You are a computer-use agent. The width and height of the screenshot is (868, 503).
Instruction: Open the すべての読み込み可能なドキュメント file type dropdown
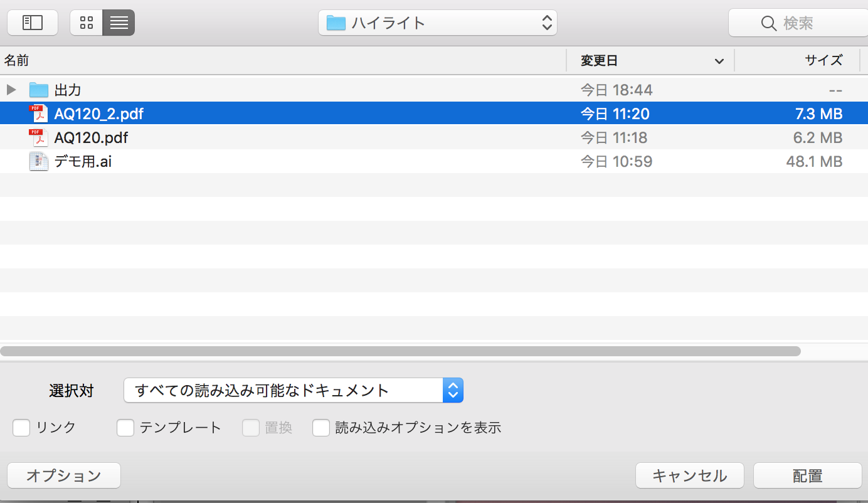click(293, 390)
